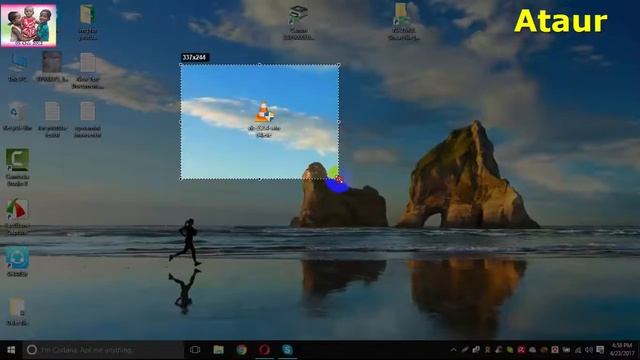The width and height of the screenshot is (640, 360).
Task: Select the text document beside Recycle Bin
Action: point(52,120)
